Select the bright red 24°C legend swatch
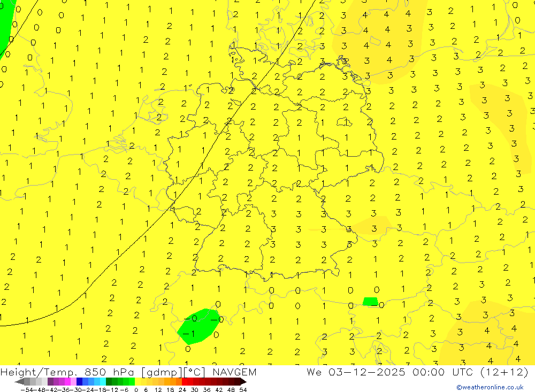 (185, 382)
